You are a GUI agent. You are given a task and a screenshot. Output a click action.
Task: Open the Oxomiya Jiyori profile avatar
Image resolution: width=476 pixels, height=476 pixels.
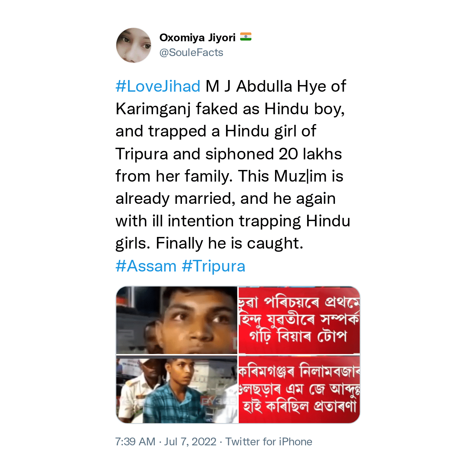pyautogui.click(x=134, y=45)
